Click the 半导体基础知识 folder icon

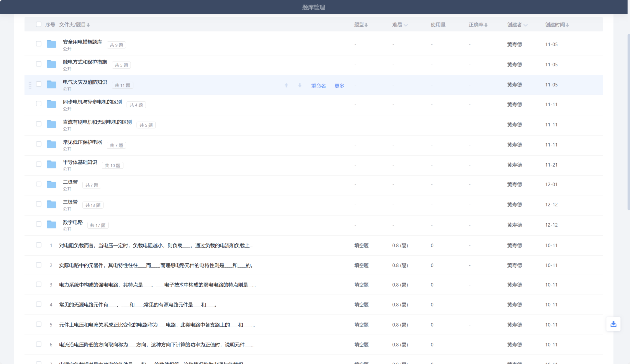pyautogui.click(x=51, y=164)
